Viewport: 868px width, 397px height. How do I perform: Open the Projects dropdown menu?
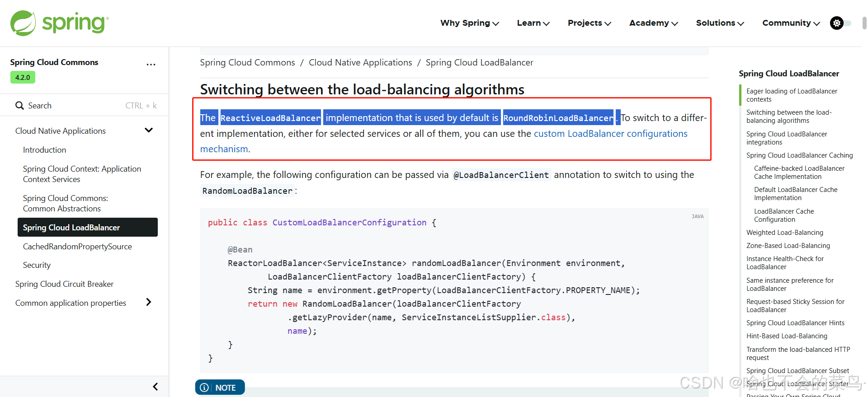tap(590, 23)
